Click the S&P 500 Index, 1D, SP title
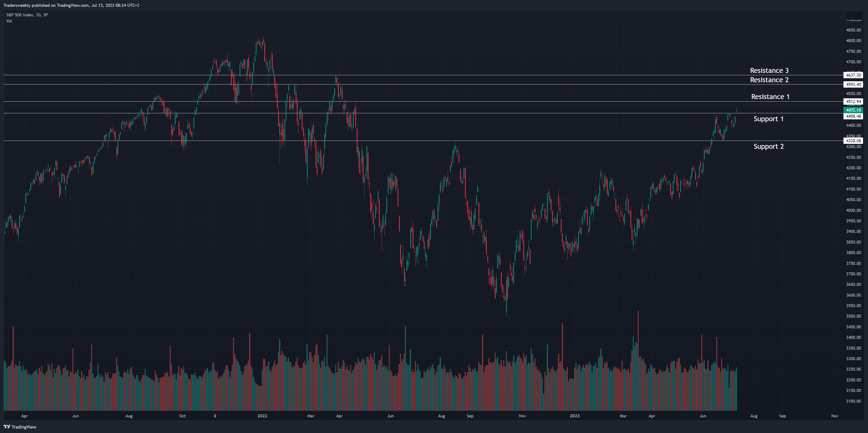This screenshot has height=433, width=868. click(x=27, y=15)
